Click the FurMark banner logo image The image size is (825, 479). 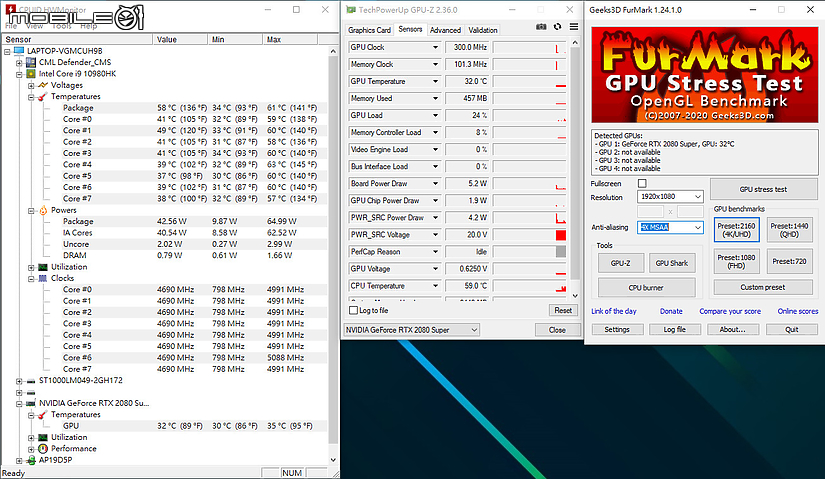705,74
